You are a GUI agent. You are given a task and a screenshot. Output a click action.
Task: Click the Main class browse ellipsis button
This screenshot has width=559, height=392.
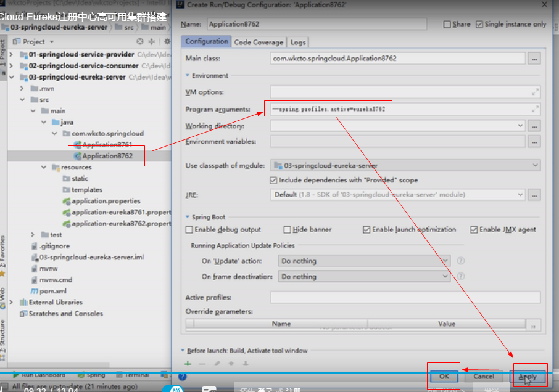pos(534,59)
